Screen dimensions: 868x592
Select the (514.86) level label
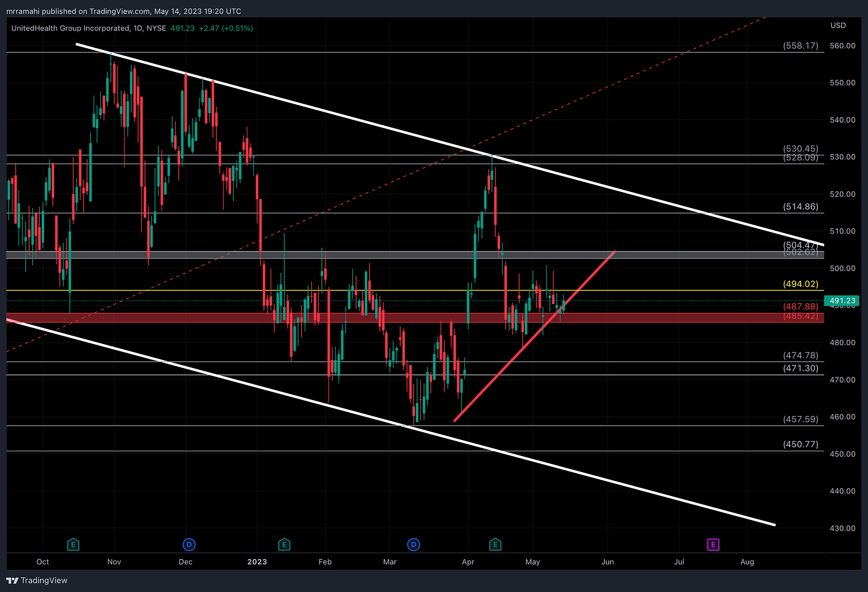[801, 207]
